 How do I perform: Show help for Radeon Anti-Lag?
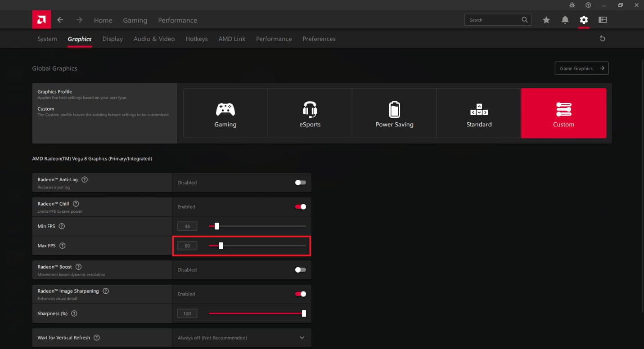tap(85, 179)
